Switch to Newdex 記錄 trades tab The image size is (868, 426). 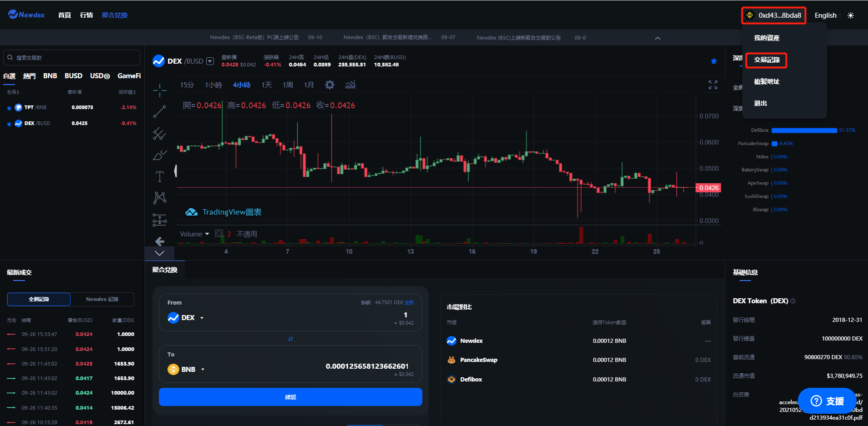pyautogui.click(x=102, y=299)
